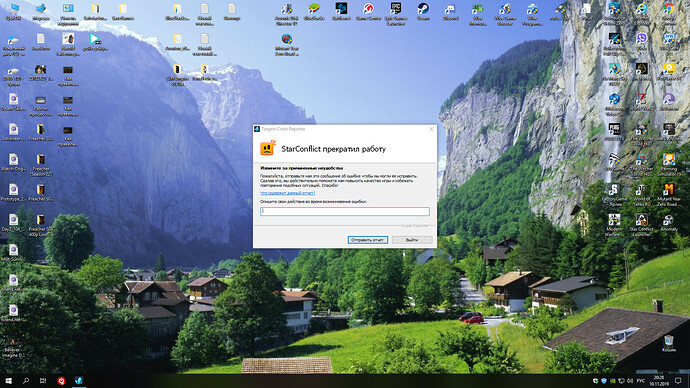Click the Выйти button in the crash dialog
Screen dimensions: 690x388
coord(412,240)
